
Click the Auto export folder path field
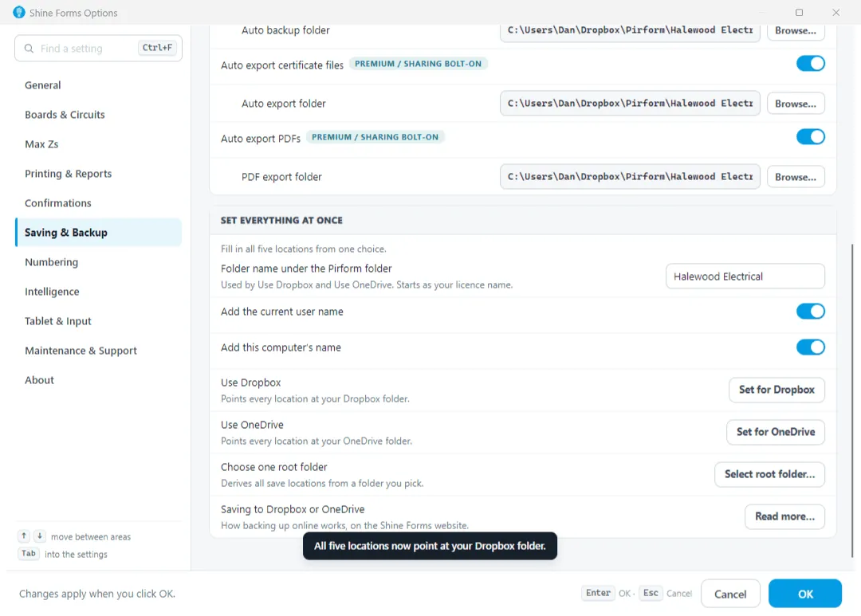[x=630, y=104]
